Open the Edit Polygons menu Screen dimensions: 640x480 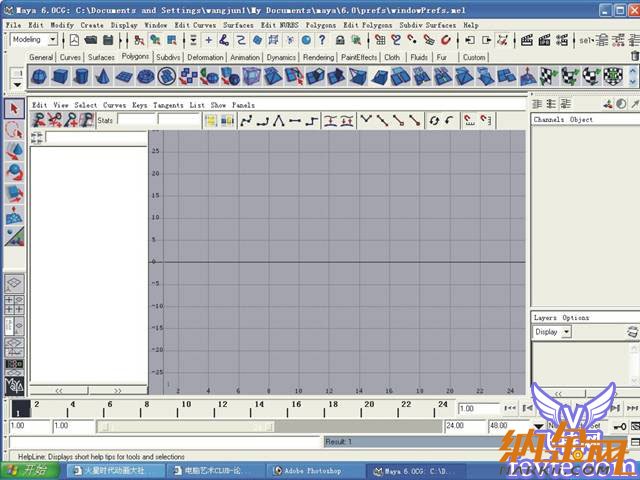(x=367, y=25)
